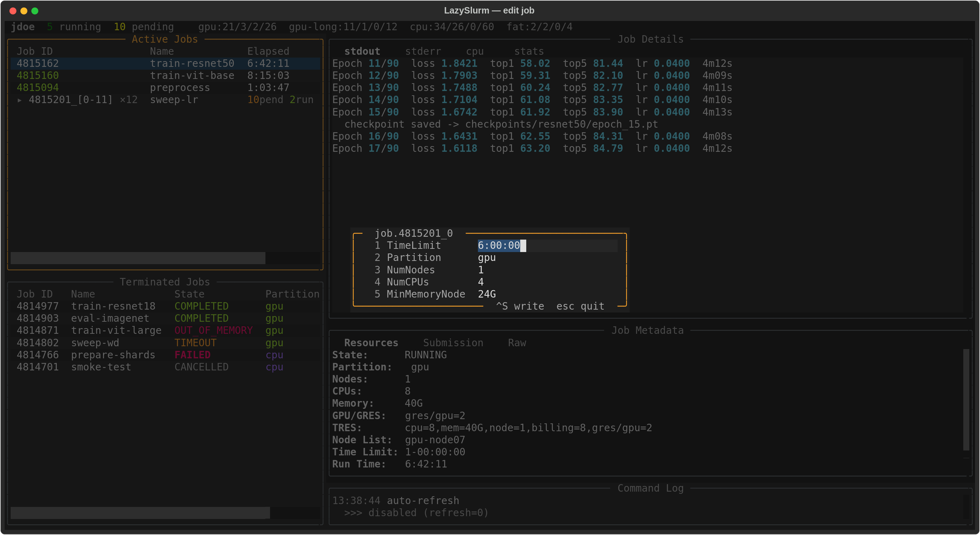Click the Active Jobs panel title

165,39
